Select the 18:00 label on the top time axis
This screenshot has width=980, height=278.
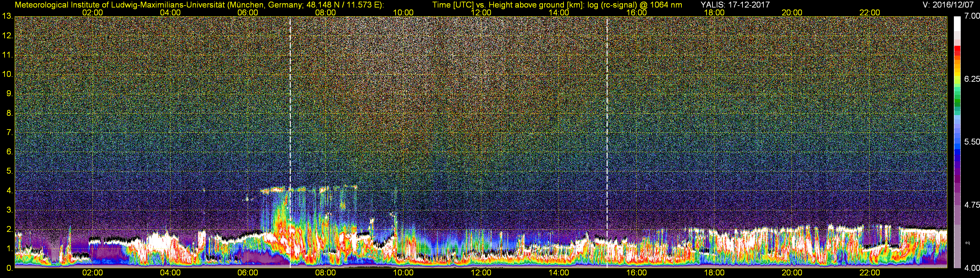[x=714, y=12]
